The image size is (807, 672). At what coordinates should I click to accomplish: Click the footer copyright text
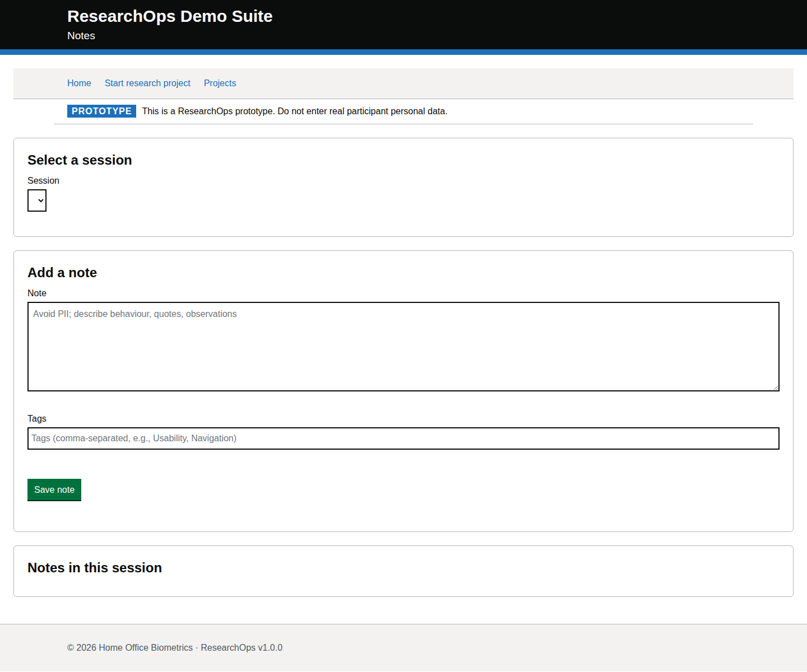(x=175, y=647)
